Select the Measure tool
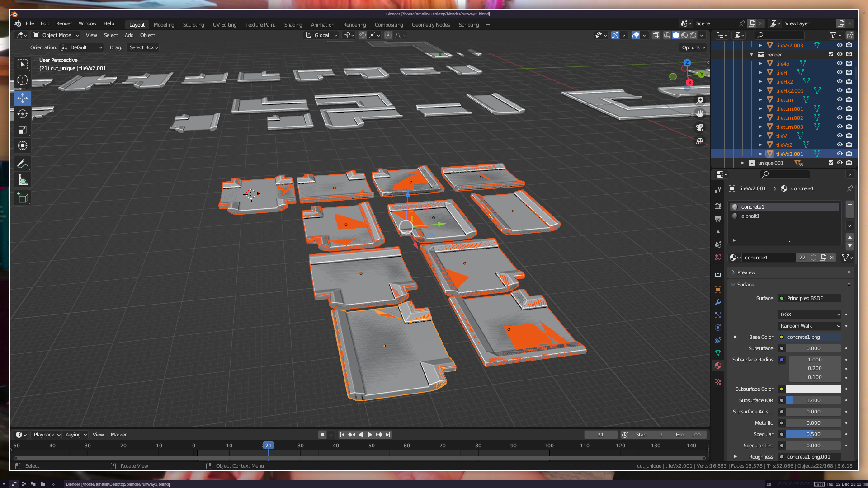 click(23, 180)
